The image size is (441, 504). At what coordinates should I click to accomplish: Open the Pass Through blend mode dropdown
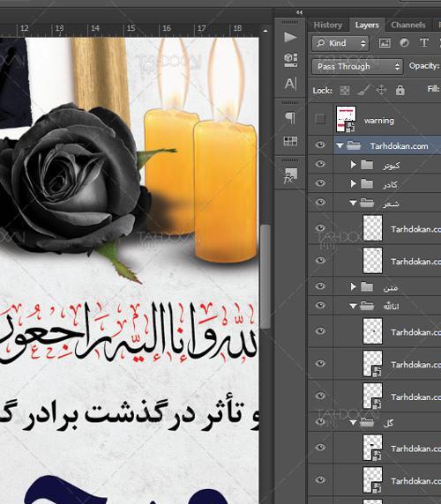[357, 67]
